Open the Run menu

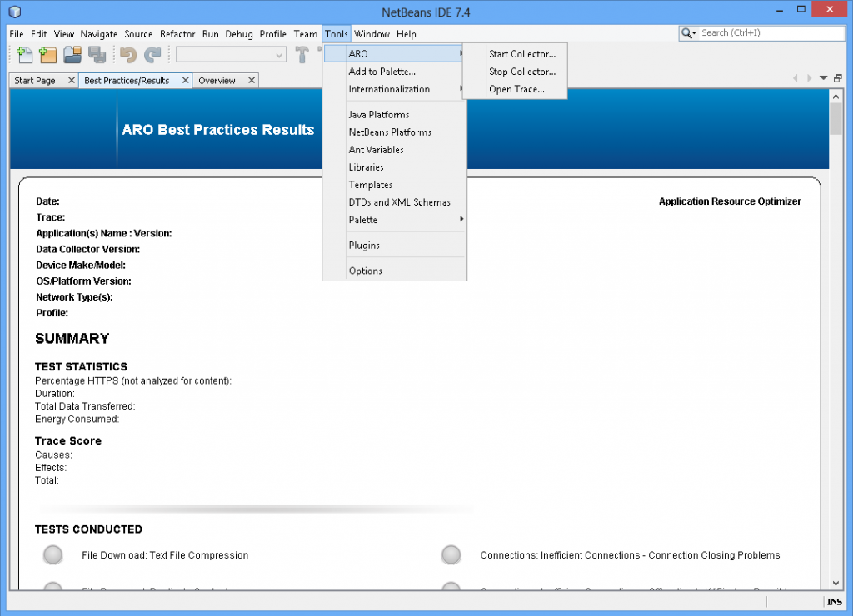(x=210, y=33)
